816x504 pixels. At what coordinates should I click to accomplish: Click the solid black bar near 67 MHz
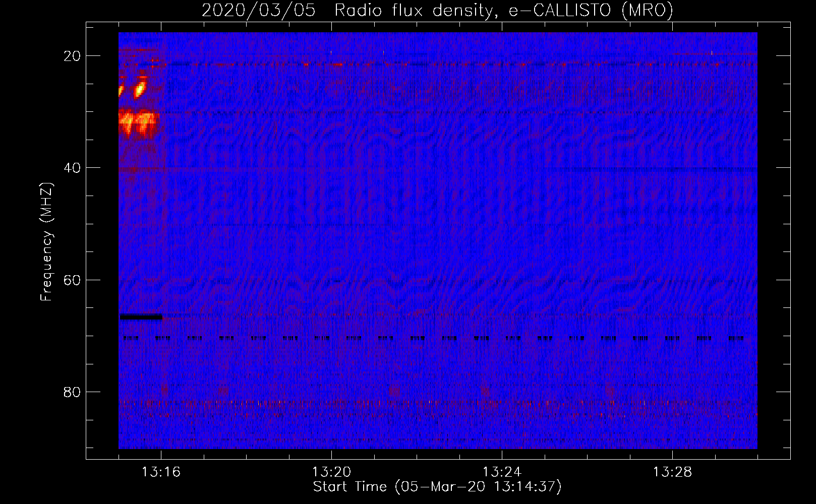click(x=141, y=317)
